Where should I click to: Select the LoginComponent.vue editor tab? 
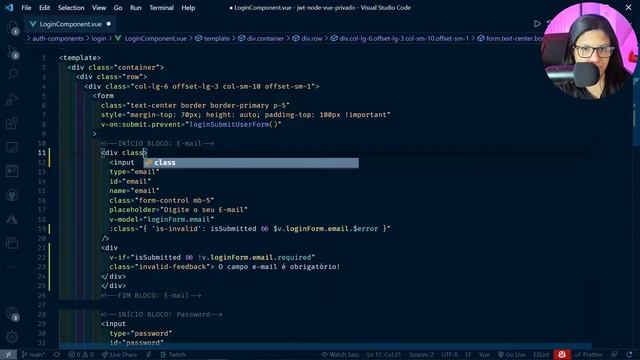70,24
